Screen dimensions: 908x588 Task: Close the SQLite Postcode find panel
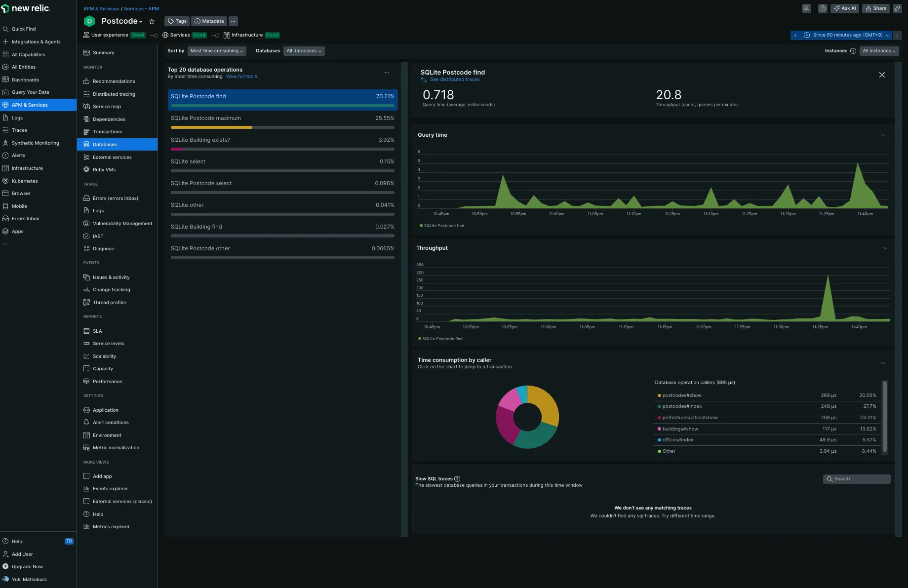[x=882, y=75]
